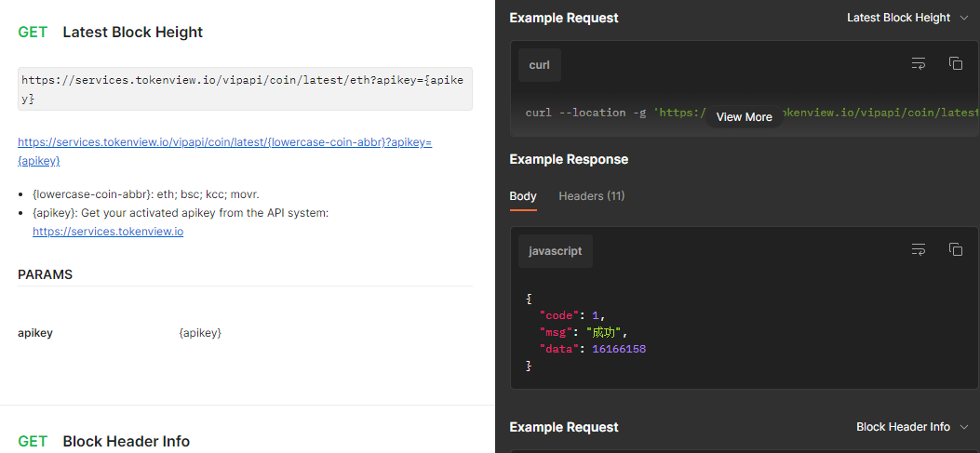
Task: Copy the javascript example response body
Action: pyautogui.click(x=955, y=250)
